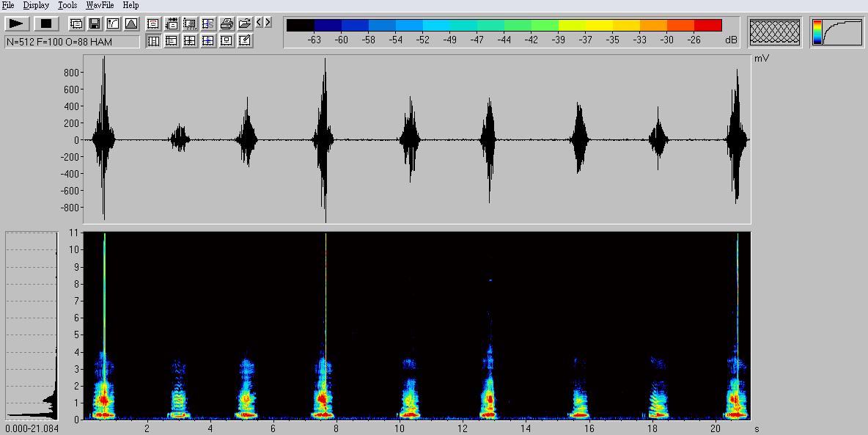868x435 pixels.
Task: Open the Help menu
Action: 130,5
